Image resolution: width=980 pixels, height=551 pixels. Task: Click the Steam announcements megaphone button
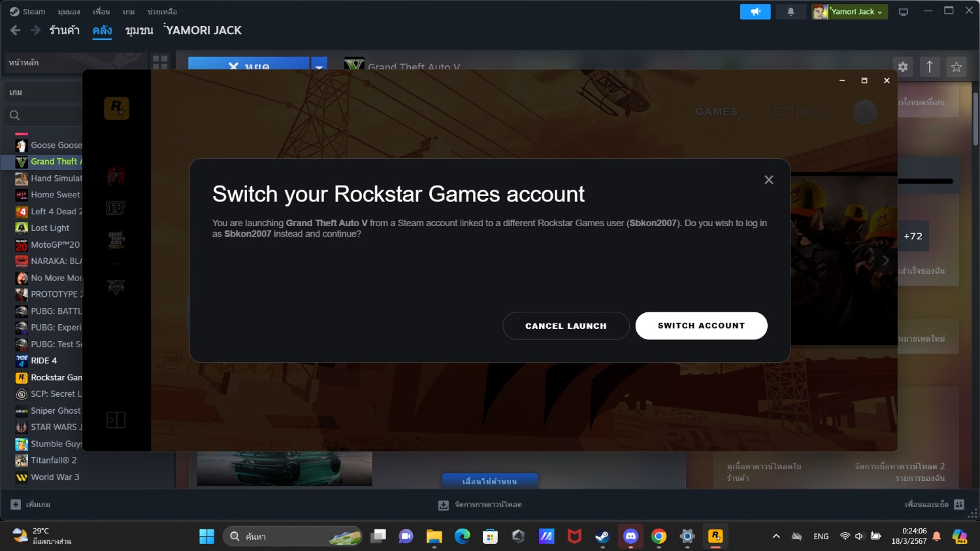click(x=755, y=12)
